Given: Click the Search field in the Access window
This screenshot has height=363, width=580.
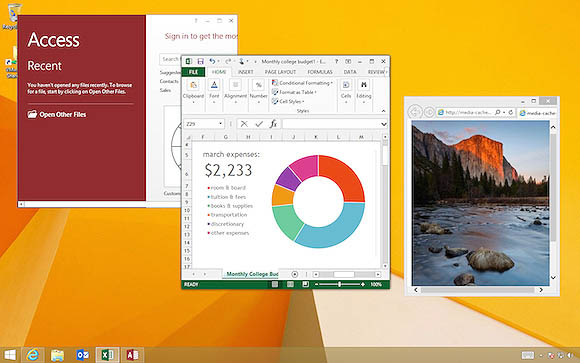Looking at the screenshot, I should pyautogui.click(x=171, y=59).
